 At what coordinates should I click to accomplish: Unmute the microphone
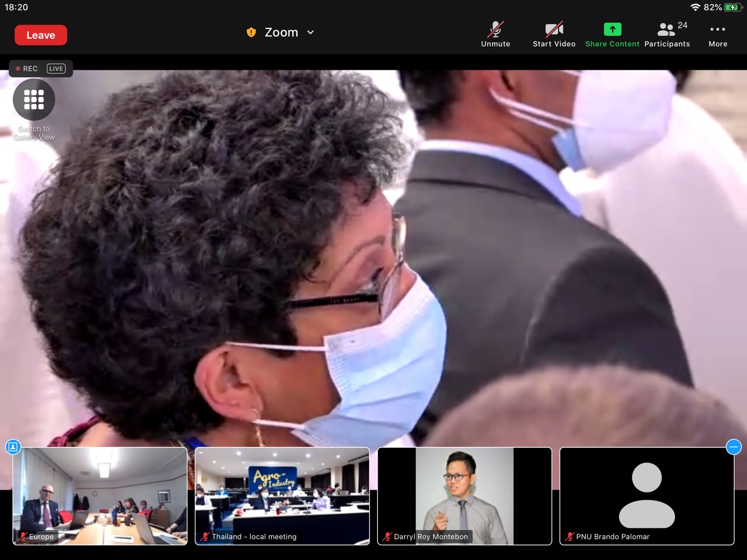click(495, 34)
